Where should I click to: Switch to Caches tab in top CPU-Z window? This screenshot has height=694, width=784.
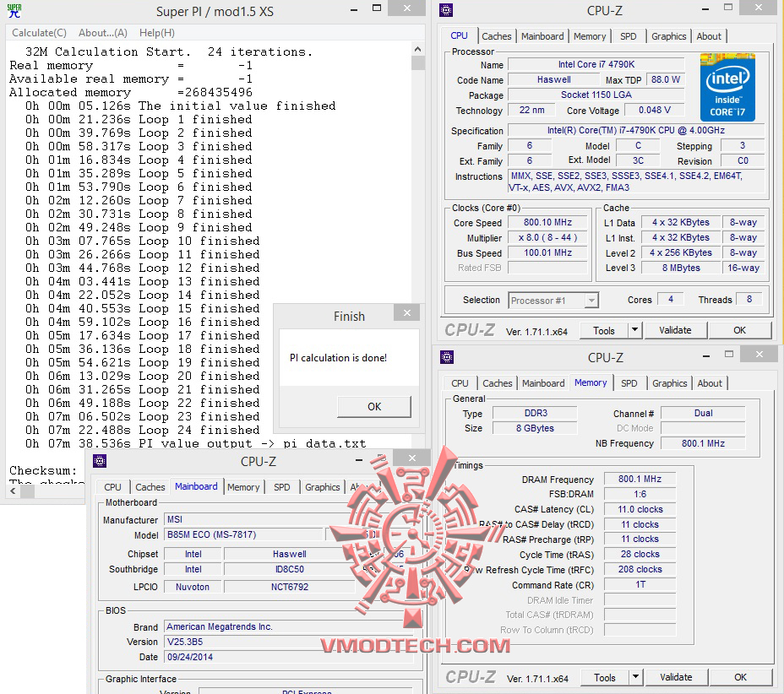pyautogui.click(x=496, y=36)
